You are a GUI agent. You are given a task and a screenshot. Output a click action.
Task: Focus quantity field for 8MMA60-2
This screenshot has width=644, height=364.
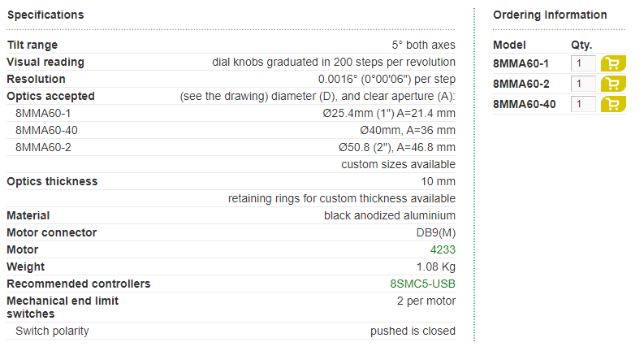[x=583, y=84]
